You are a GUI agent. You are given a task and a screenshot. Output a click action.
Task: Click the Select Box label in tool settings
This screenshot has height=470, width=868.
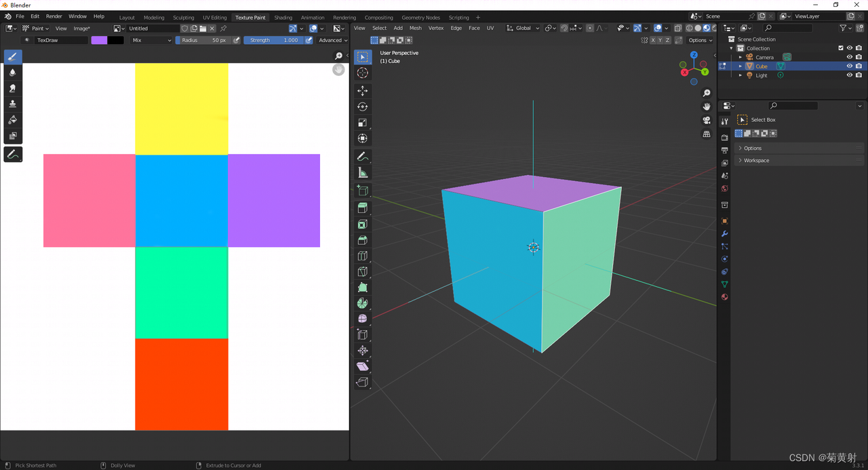pos(763,120)
